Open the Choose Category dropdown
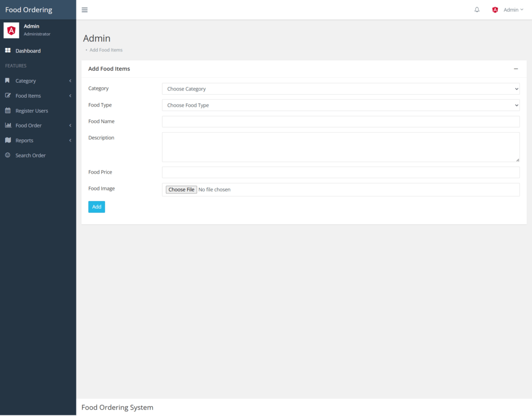The height and width of the screenshot is (416, 532). click(341, 88)
